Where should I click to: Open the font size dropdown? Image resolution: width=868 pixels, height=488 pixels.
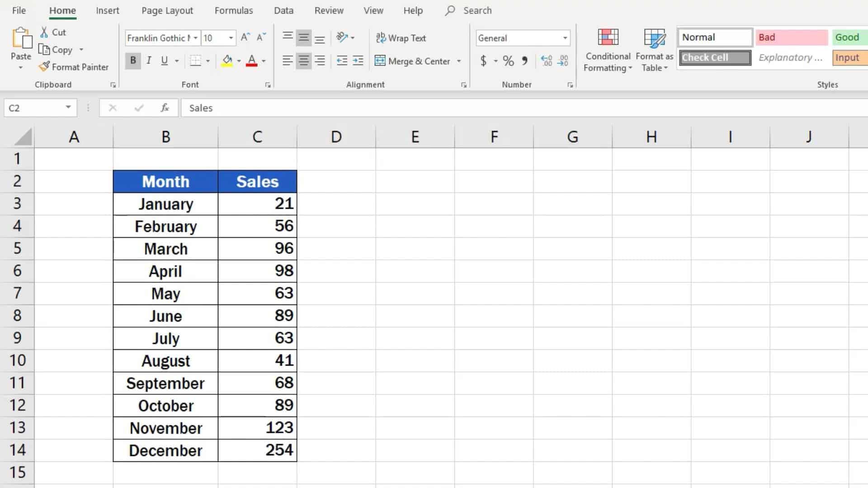point(231,38)
